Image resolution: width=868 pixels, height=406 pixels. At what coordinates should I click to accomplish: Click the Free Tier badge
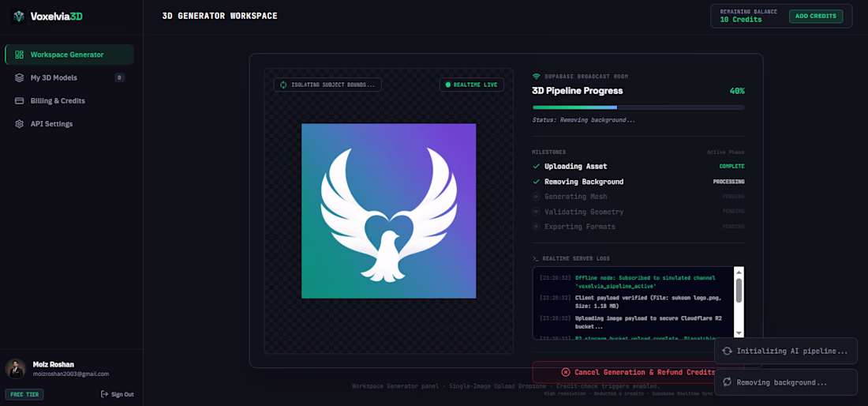[x=24, y=394]
